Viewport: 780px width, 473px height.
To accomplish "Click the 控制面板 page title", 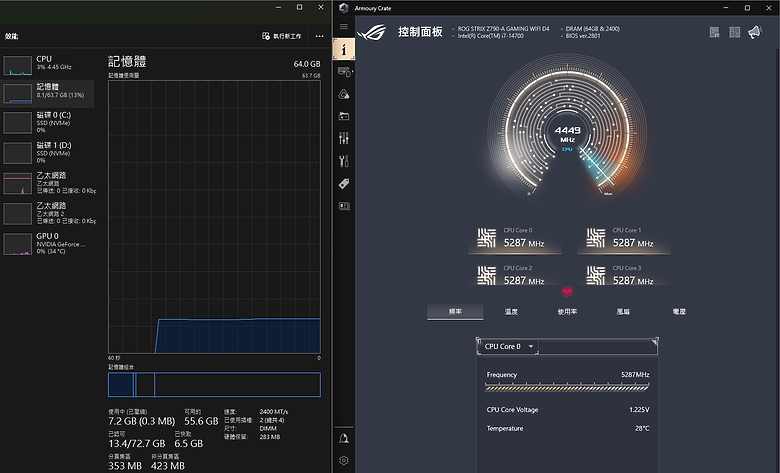I will click(x=420, y=32).
